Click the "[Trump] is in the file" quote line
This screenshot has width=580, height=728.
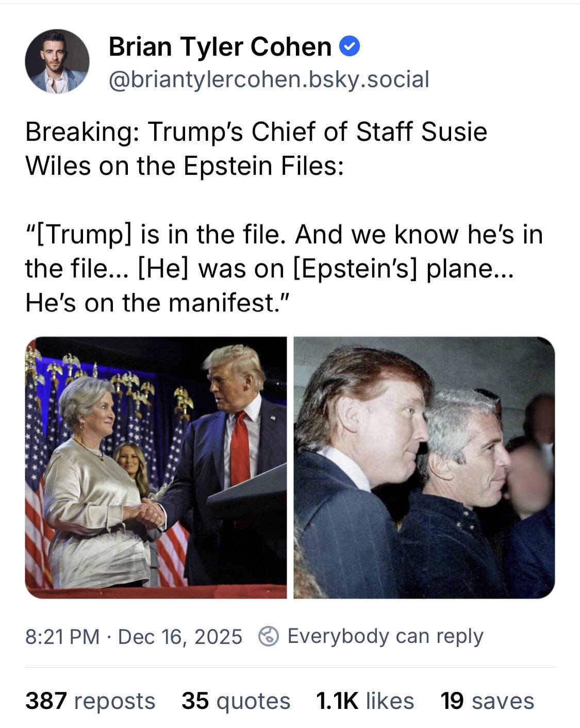tap(284, 235)
